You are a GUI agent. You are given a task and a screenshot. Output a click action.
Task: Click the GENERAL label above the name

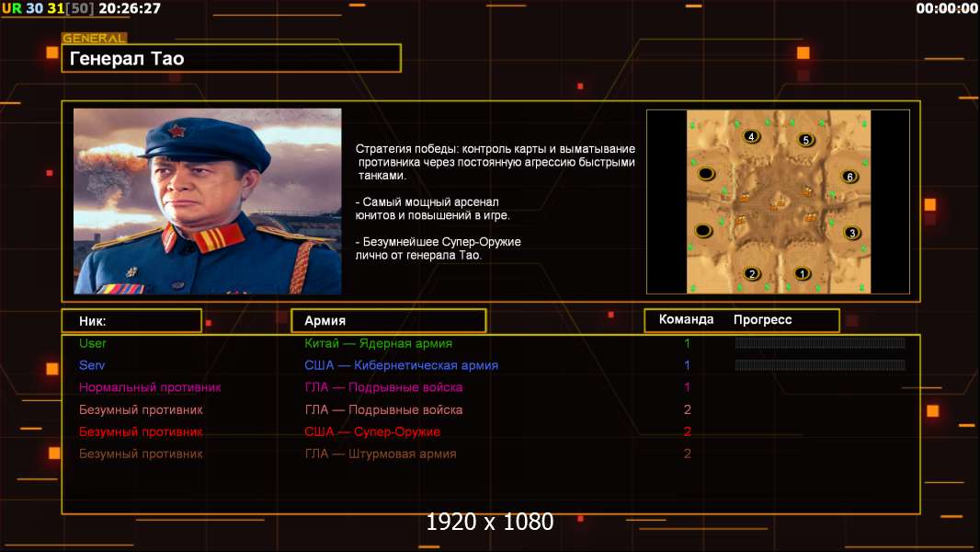(x=95, y=38)
